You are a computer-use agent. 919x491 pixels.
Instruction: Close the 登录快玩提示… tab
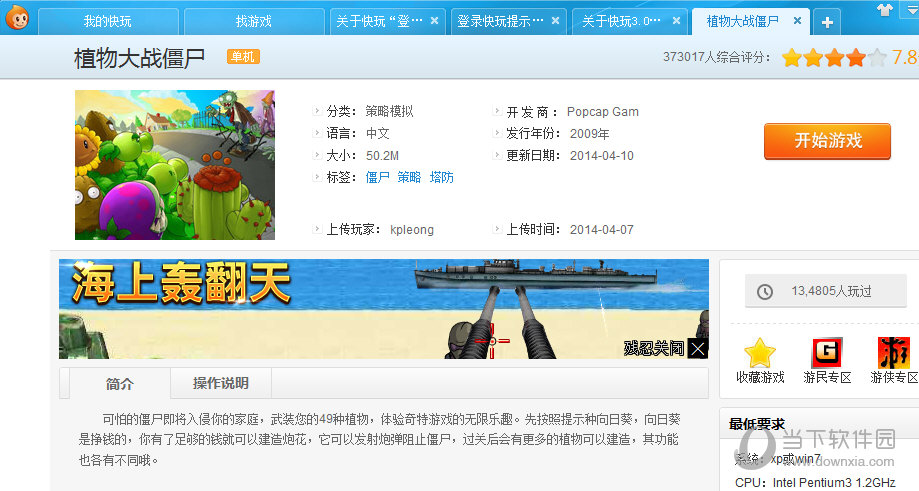tap(555, 21)
